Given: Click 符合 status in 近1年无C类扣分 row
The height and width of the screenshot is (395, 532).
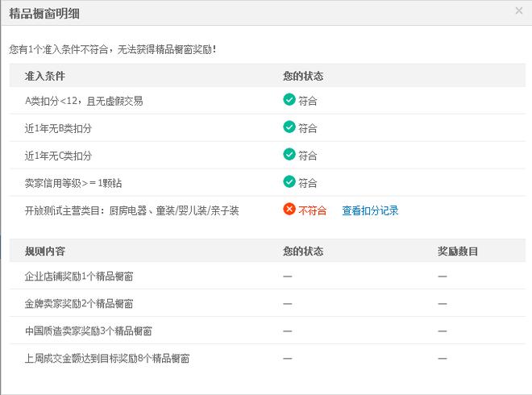Looking at the screenshot, I should [308, 156].
